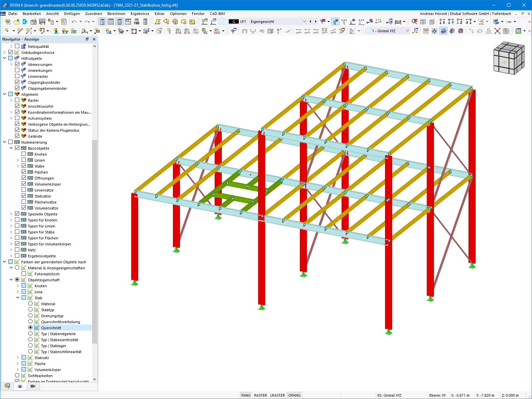Screen dimensions: 532x399
Task: Open the Global XYZ coordinate system dropdown
Action: (407, 31)
